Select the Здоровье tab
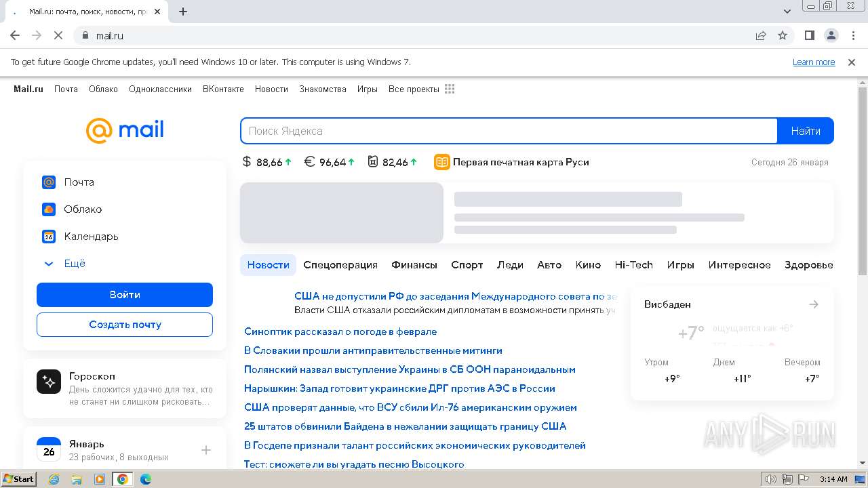This screenshot has width=868, height=488. coord(808,265)
